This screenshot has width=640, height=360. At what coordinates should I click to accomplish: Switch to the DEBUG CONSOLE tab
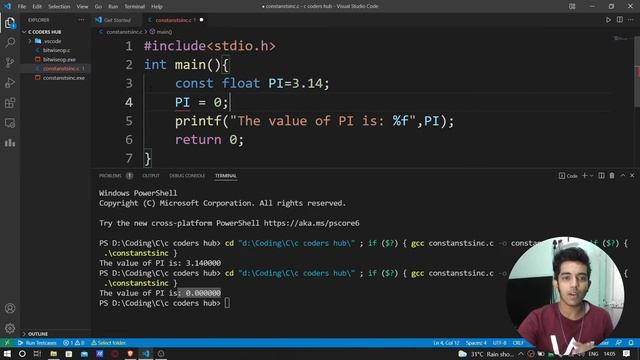tap(187, 176)
